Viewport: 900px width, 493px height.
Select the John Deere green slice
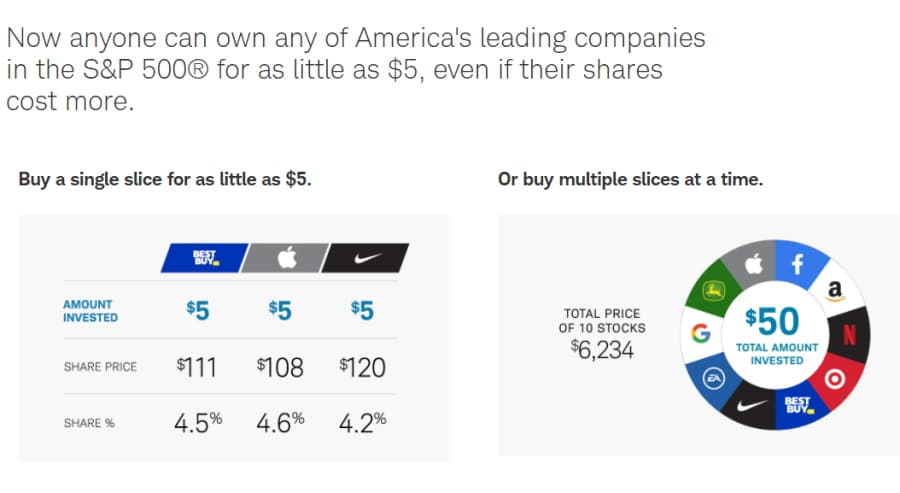pos(713,291)
